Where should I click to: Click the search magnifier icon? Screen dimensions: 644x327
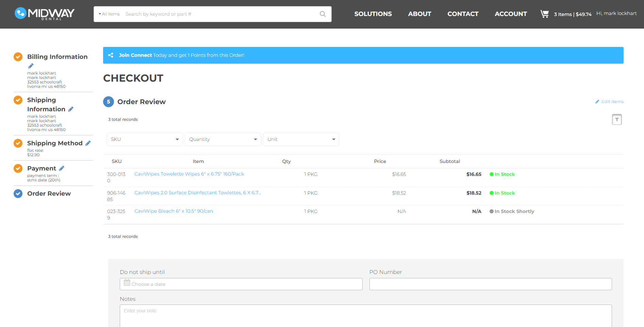click(323, 14)
